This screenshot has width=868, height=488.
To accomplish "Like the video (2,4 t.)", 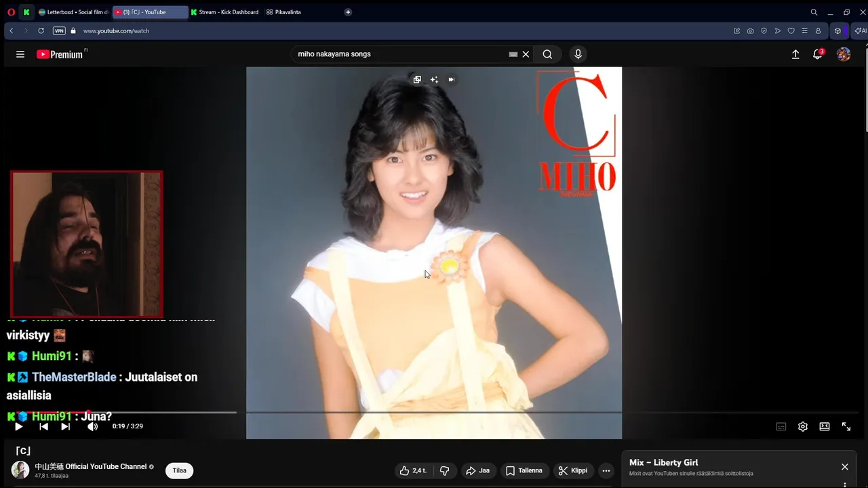I will point(414,470).
